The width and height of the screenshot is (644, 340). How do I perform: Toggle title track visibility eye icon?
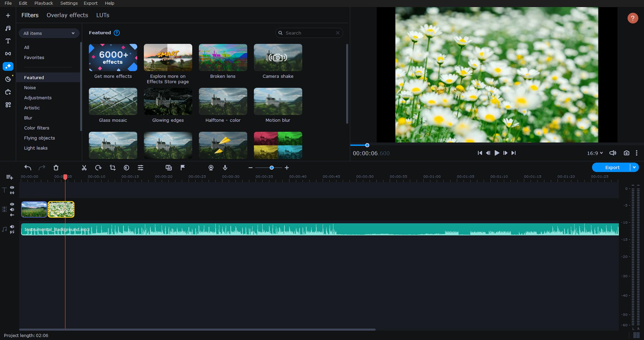[x=12, y=187]
